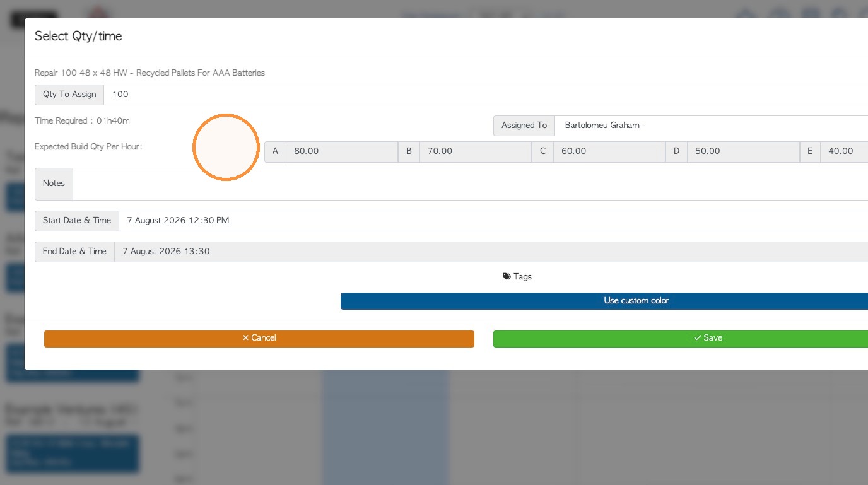Click the Start Date & Time label
This screenshot has width=868, height=485.
pyautogui.click(x=77, y=221)
